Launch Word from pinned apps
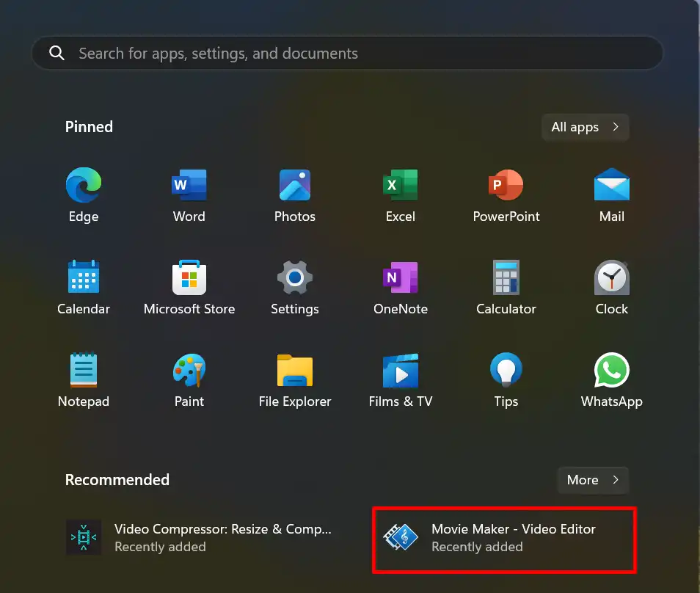The width and height of the screenshot is (700, 593). click(x=189, y=194)
